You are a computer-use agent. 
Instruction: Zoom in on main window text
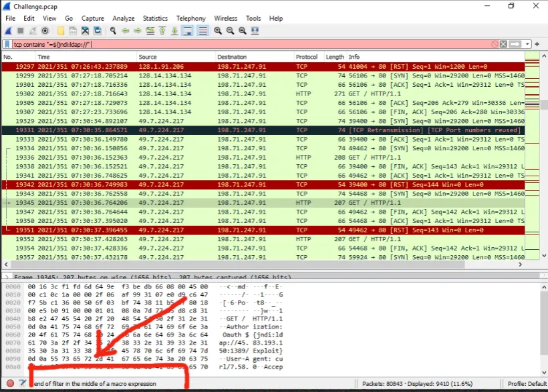[x=218, y=31]
